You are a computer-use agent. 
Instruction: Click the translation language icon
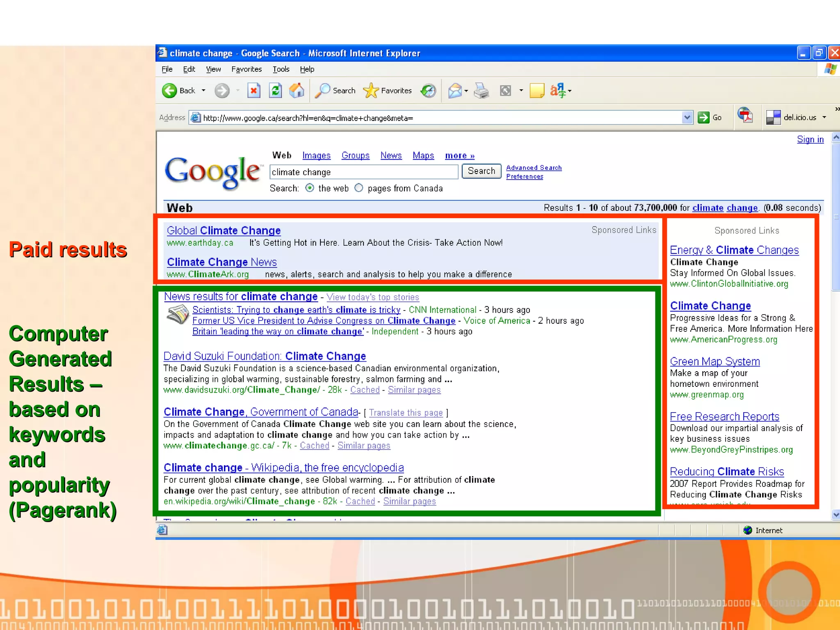tap(558, 91)
